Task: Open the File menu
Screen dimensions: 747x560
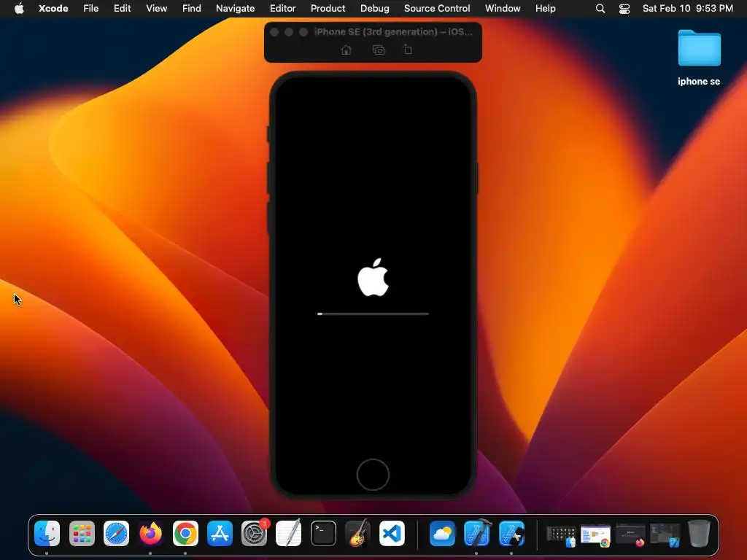Action: 91,8
